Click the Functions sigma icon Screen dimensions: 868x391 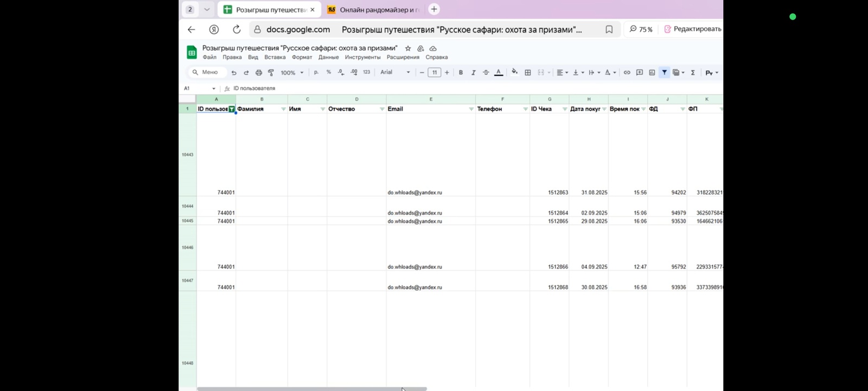[x=693, y=73]
